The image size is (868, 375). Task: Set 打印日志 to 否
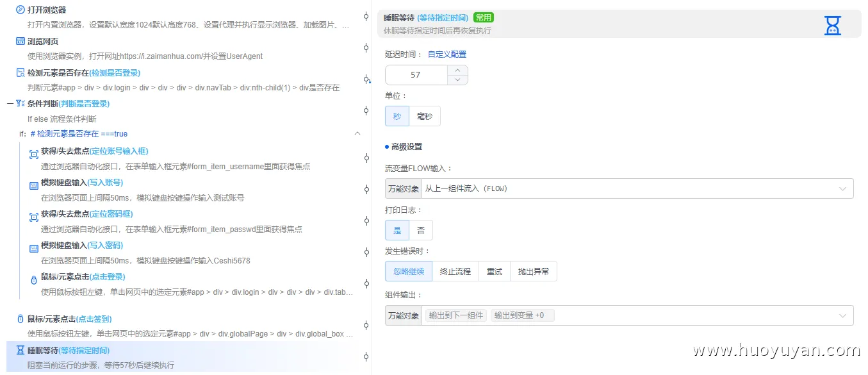click(x=421, y=230)
